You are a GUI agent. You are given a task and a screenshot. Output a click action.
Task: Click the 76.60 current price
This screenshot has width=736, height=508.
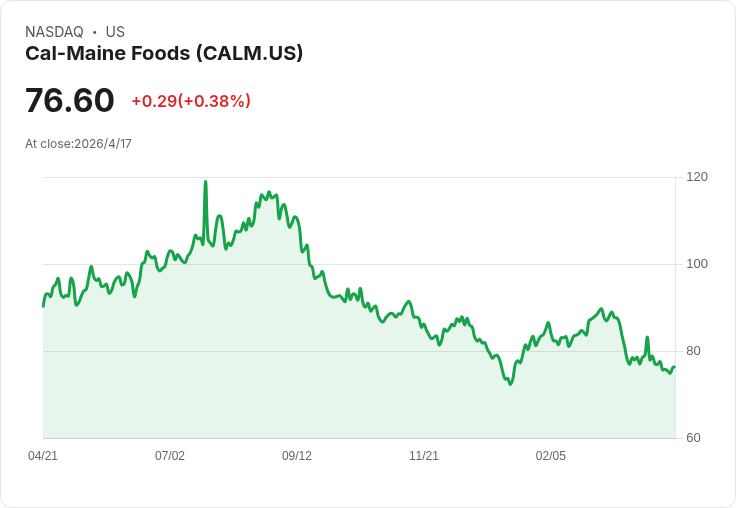(70, 100)
